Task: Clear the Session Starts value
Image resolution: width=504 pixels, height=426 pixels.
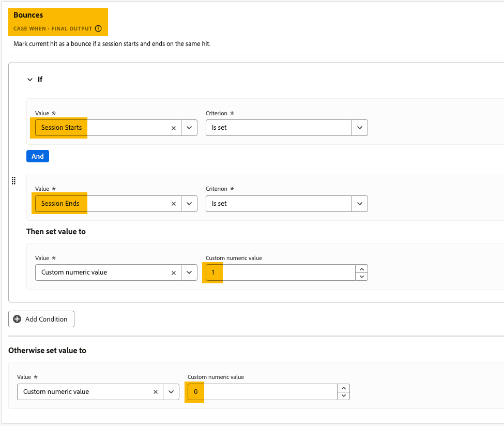Action: coord(174,128)
